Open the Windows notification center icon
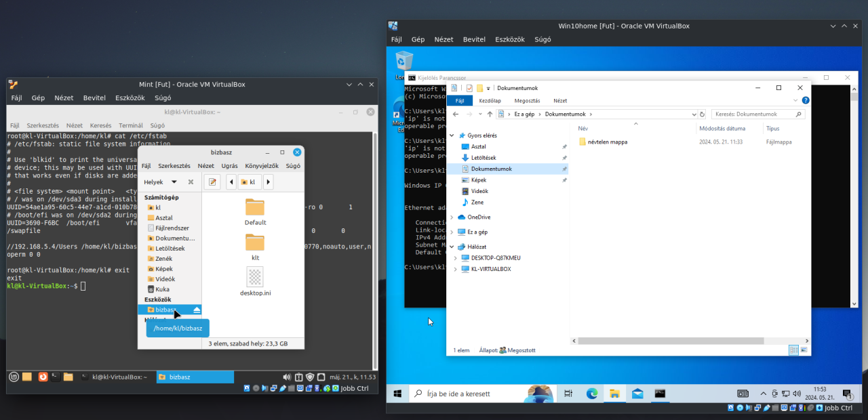Screen dimensions: 868x420 (x=847, y=394)
